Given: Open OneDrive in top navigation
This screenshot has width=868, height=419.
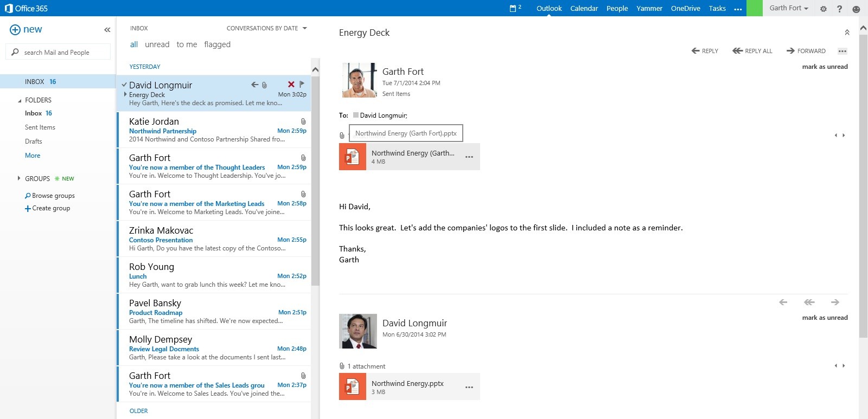Looking at the screenshot, I should point(685,8).
